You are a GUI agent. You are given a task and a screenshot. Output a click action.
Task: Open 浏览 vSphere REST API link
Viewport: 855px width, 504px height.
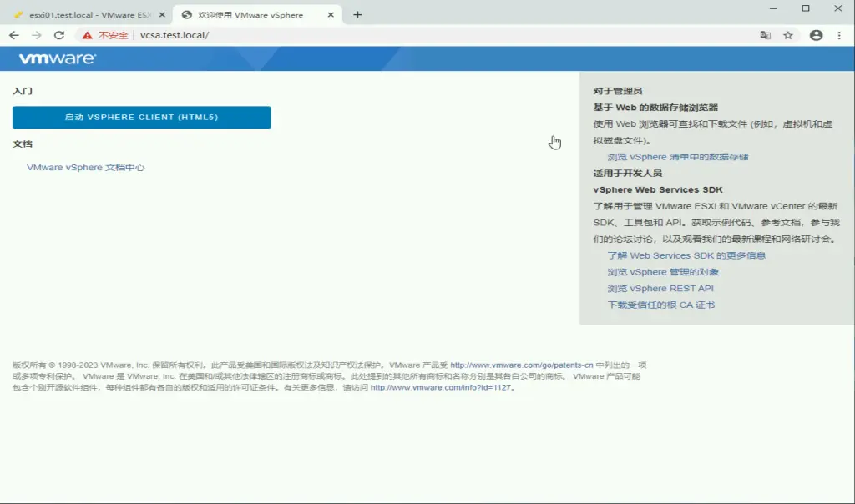tap(660, 289)
